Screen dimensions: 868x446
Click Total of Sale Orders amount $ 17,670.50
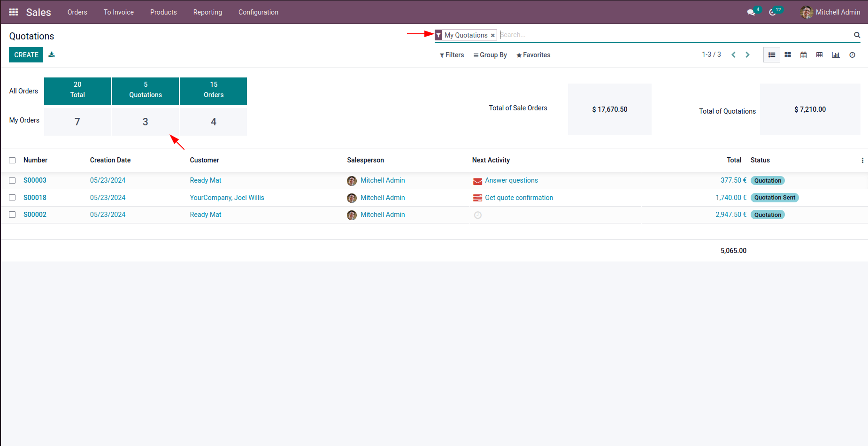click(x=610, y=109)
